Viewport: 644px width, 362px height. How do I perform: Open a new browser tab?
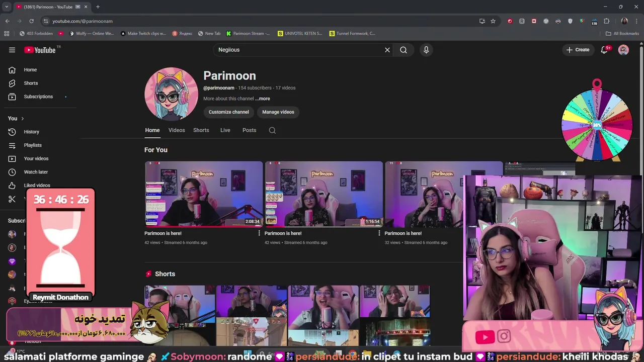[98, 7]
